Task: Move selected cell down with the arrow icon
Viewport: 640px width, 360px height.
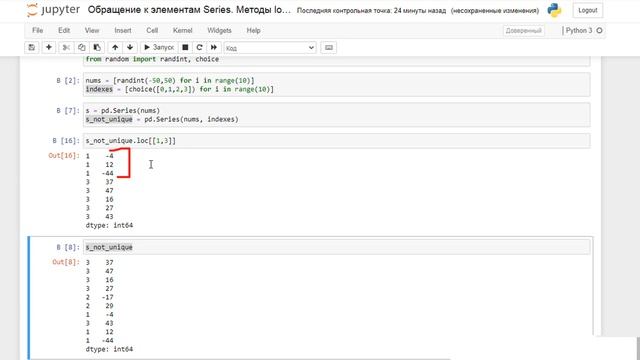Action: point(130,48)
